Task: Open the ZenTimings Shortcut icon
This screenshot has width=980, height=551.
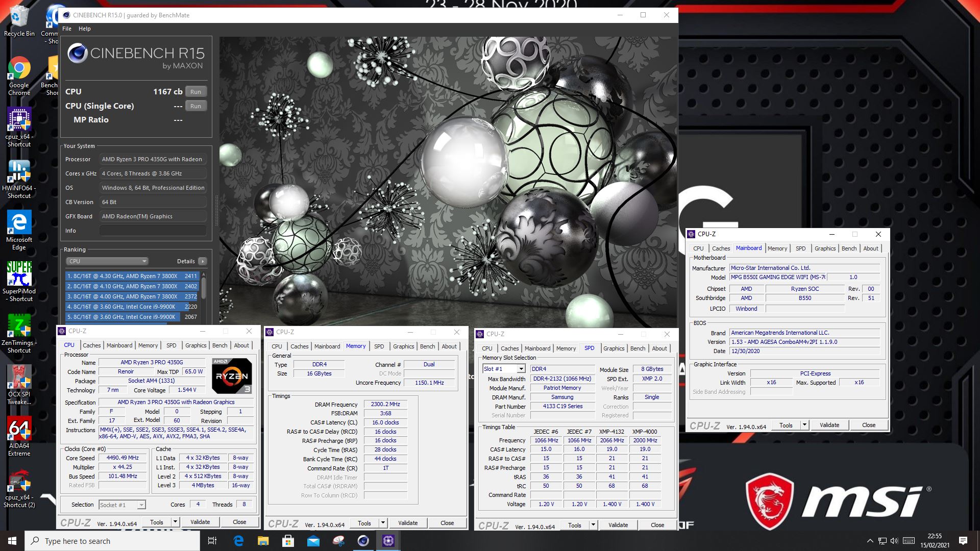Action: tap(19, 333)
